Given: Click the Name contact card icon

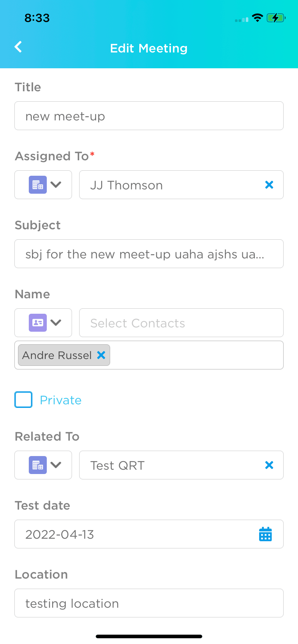Looking at the screenshot, I should [38, 322].
